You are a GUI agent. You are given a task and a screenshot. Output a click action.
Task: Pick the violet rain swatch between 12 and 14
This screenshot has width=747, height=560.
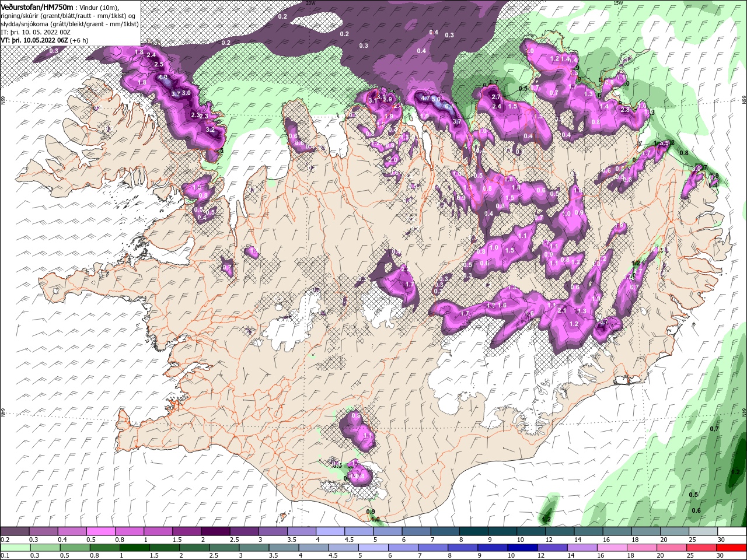(553, 548)
